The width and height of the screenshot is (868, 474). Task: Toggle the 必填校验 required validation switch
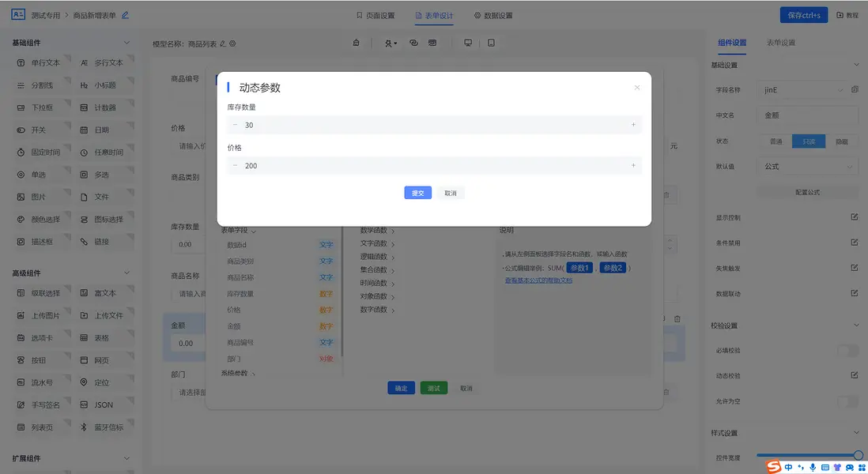pyautogui.click(x=847, y=349)
